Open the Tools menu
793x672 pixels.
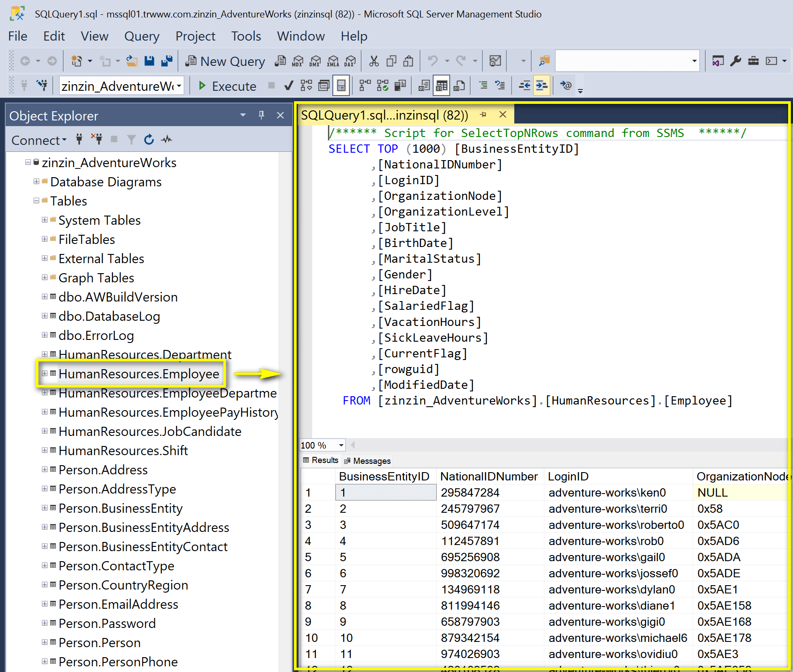[246, 36]
